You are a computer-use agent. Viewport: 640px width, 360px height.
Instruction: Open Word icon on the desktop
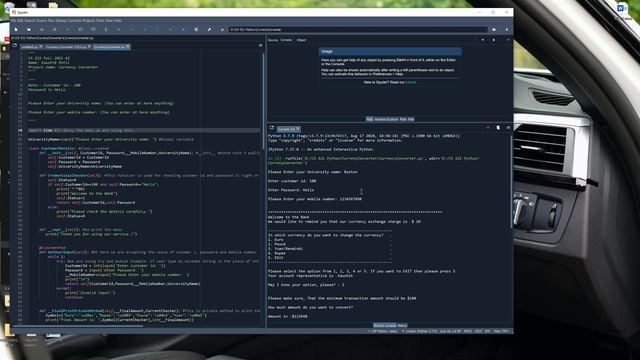tap(622, 9)
